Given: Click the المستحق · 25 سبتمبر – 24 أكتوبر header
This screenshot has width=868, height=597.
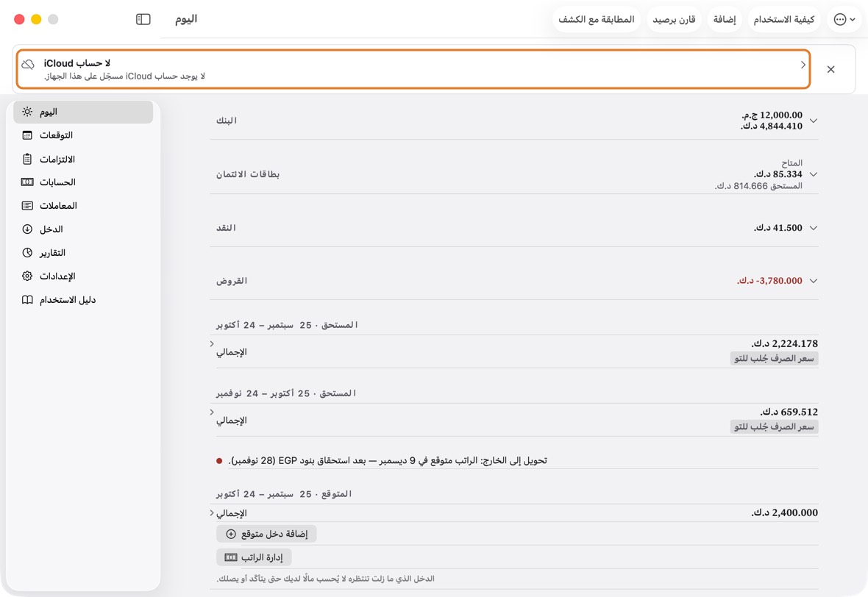Looking at the screenshot, I should pyautogui.click(x=287, y=325).
